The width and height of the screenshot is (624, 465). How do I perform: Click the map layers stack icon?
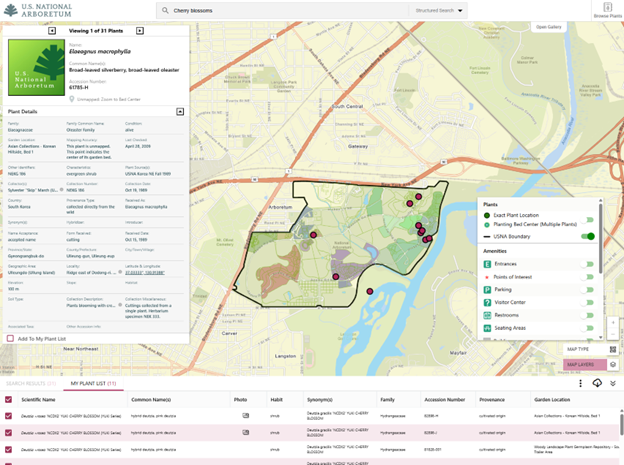click(x=613, y=364)
